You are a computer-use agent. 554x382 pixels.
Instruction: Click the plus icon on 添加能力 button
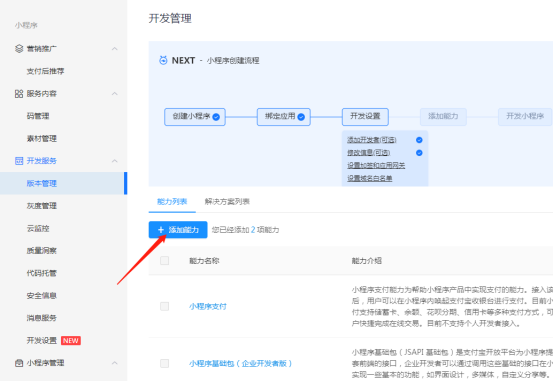(161, 230)
